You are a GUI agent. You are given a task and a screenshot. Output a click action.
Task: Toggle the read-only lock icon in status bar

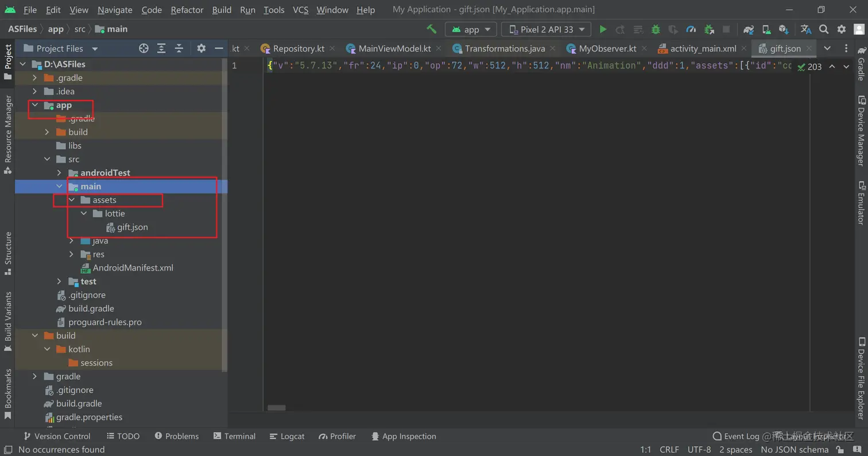[840, 450]
